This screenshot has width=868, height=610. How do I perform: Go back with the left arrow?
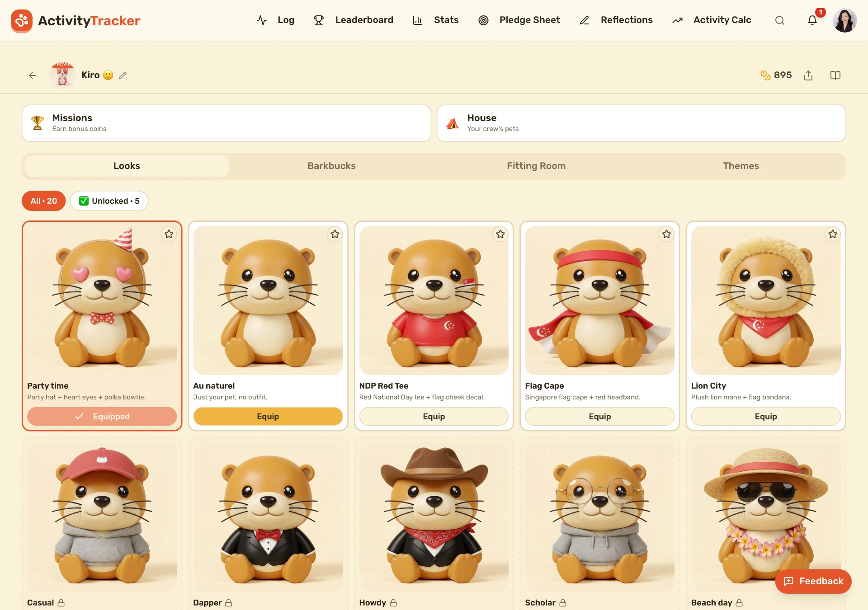33,75
